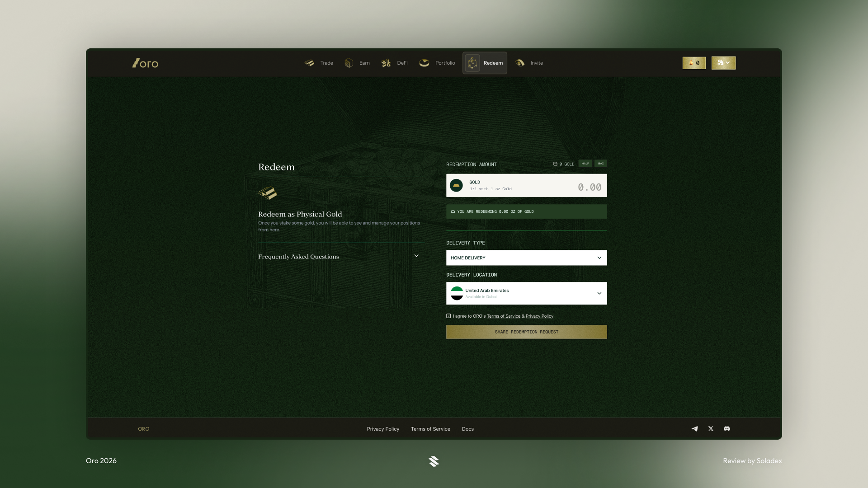Open the Earn section via its cube icon
Viewport: 868px width, 488px height.
click(x=348, y=63)
